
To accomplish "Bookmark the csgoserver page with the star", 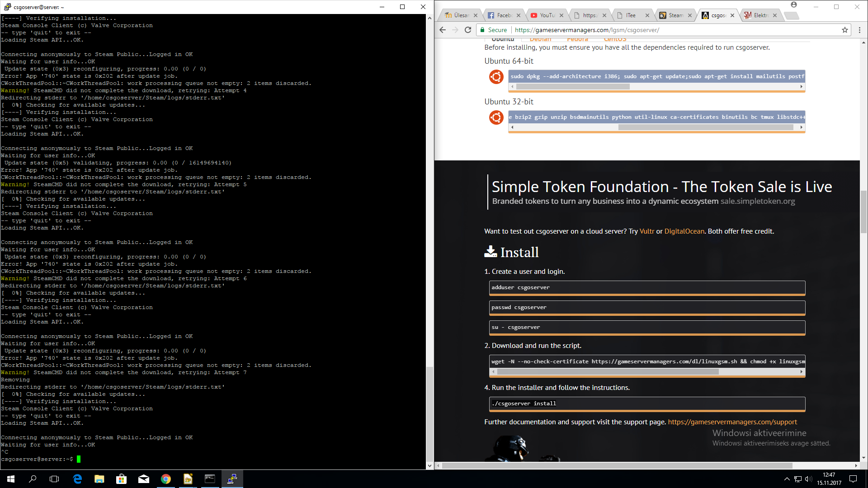I will point(844,30).
